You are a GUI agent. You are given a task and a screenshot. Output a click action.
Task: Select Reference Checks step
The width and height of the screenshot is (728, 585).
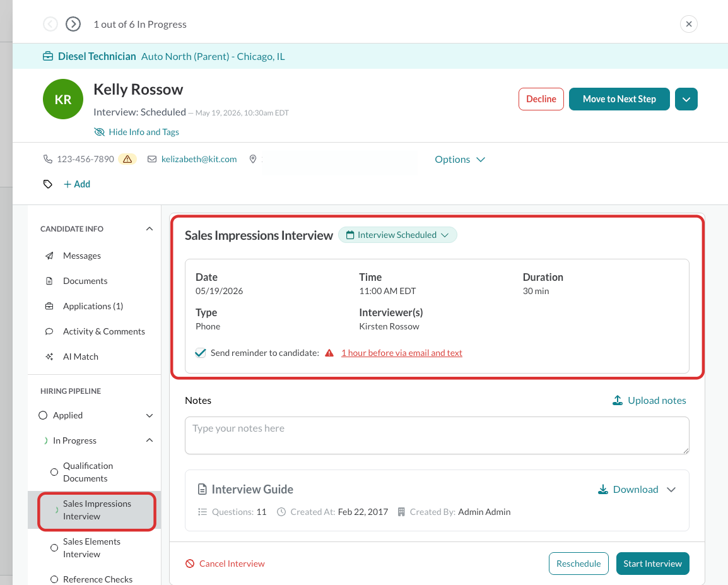pos(98,579)
